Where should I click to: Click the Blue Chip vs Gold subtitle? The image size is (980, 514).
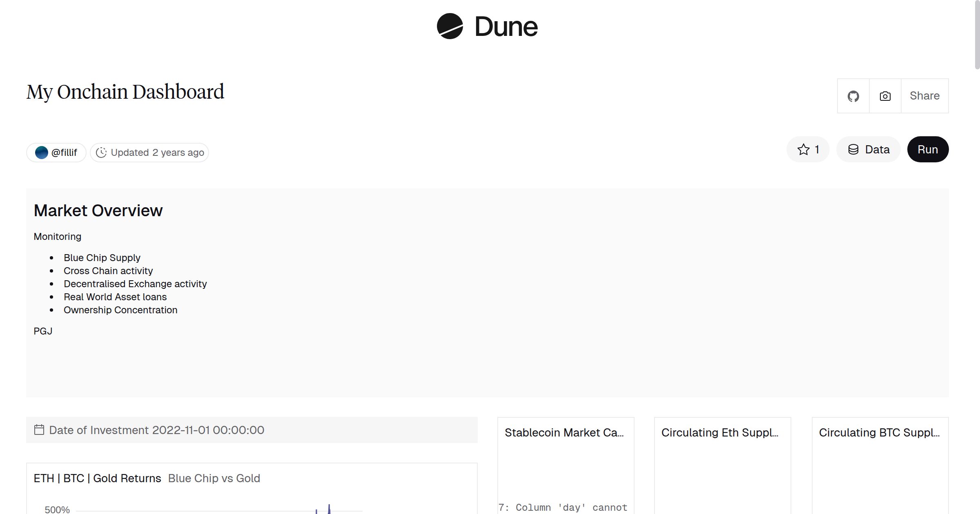pos(214,478)
